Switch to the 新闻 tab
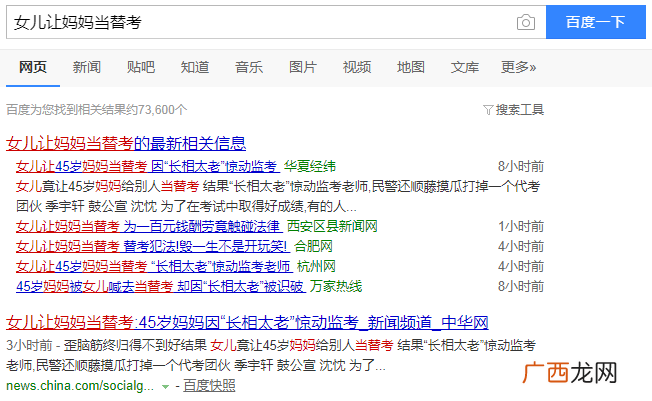This screenshot has height=401, width=652. tap(86, 67)
